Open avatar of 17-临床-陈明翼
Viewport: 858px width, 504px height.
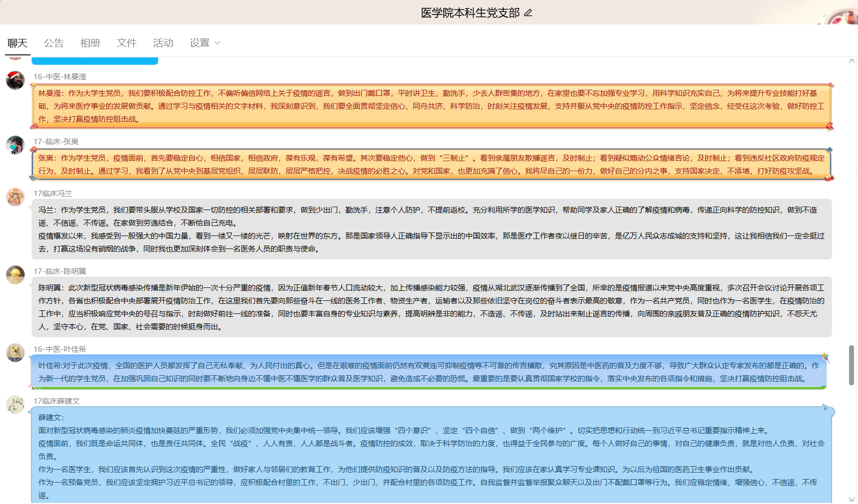click(x=15, y=275)
